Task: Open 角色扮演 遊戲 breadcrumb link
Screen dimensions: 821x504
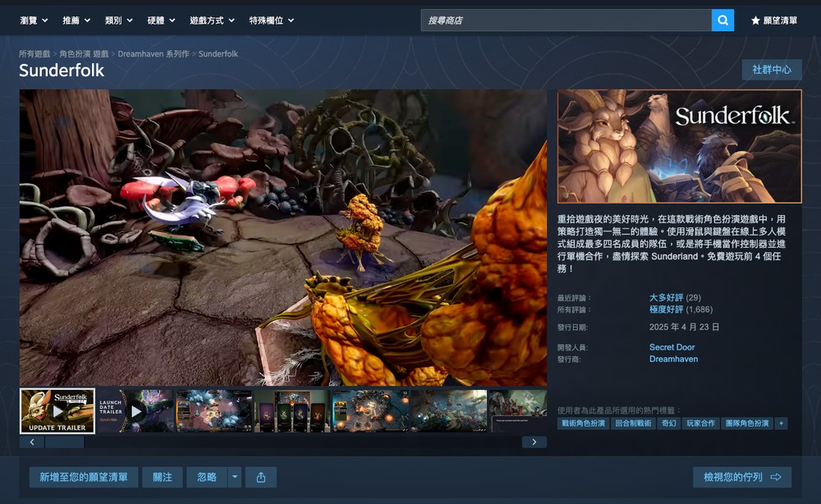Action: pos(84,54)
